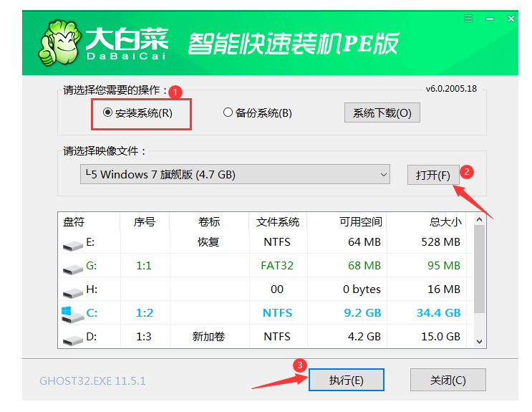Image resolution: width=532 pixels, height=412 pixels.
Task: Select the G: drive letter
Action: [x=91, y=266]
